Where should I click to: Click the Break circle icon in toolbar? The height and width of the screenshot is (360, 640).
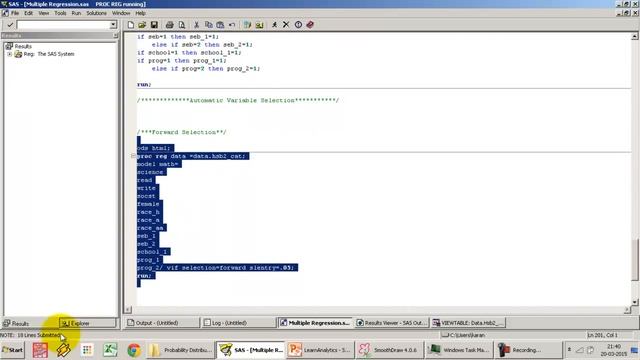pos(298,25)
